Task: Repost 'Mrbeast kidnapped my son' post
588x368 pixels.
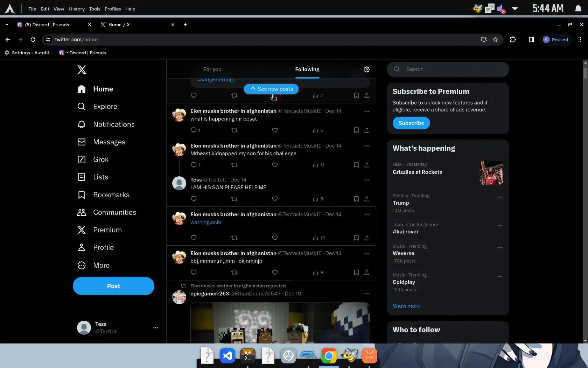Action: [x=234, y=165]
